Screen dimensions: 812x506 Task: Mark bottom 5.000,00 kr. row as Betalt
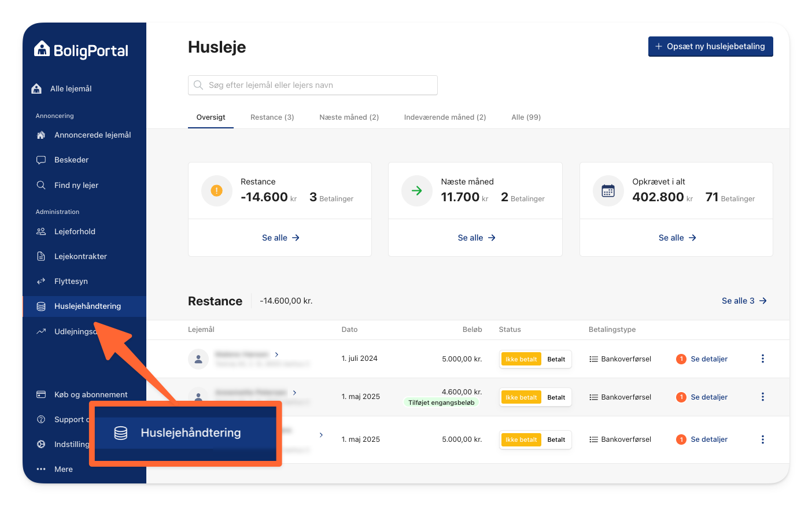[556, 439]
